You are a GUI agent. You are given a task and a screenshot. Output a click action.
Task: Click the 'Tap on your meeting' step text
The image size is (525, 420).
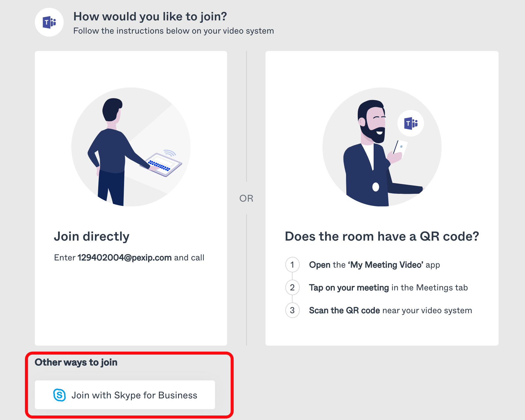click(388, 288)
